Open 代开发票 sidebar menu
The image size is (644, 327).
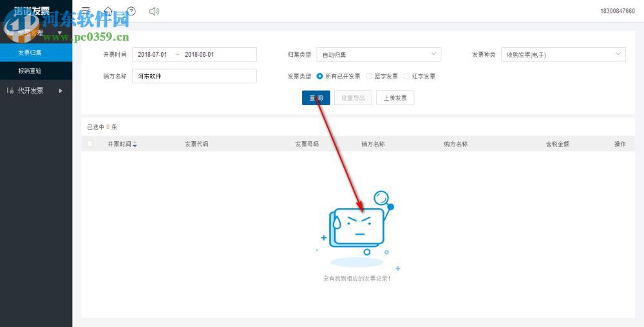coord(36,90)
